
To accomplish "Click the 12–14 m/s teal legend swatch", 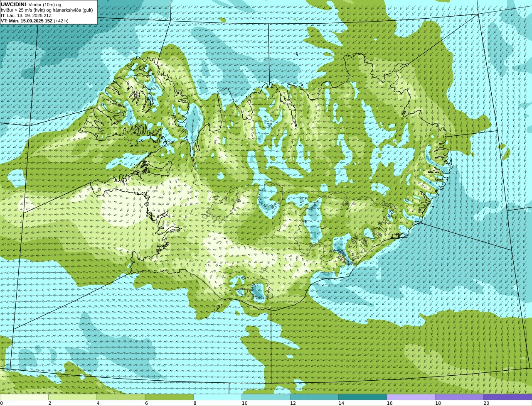I will click(314, 397).
